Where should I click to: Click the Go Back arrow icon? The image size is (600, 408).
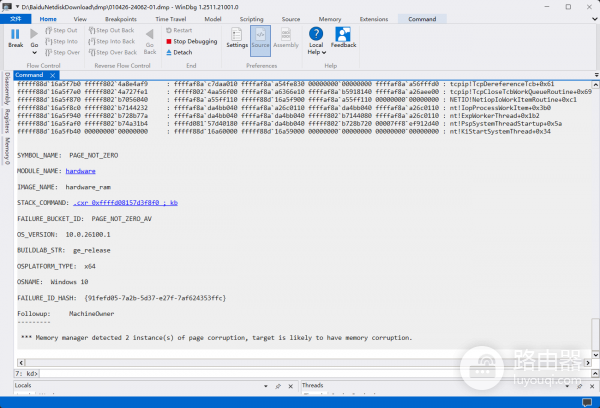(x=150, y=34)
